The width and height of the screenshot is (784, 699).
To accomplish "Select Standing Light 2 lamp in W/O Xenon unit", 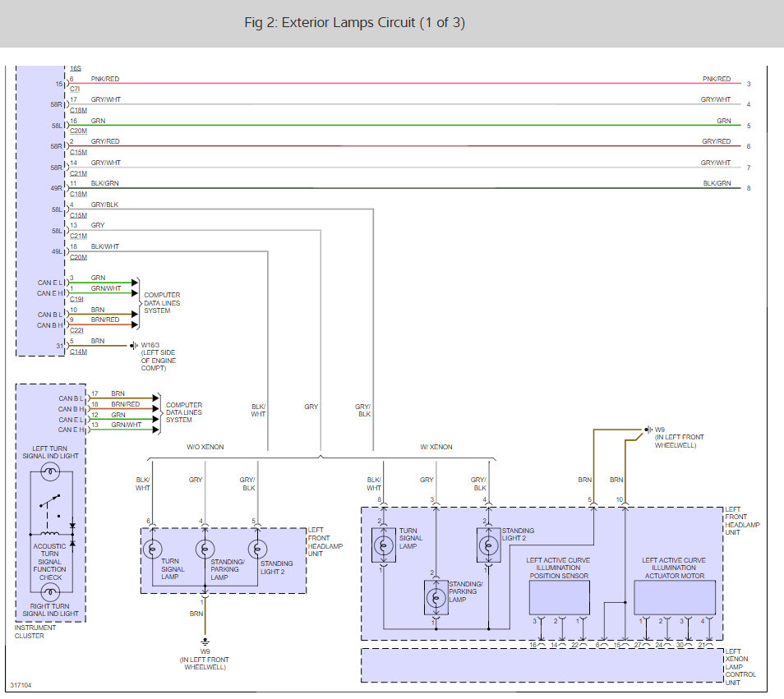I will pos(260,548).
